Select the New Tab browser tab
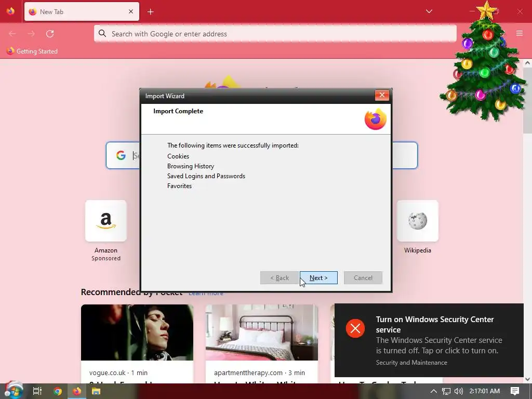The image size is (532, 399). pos(82,11)
